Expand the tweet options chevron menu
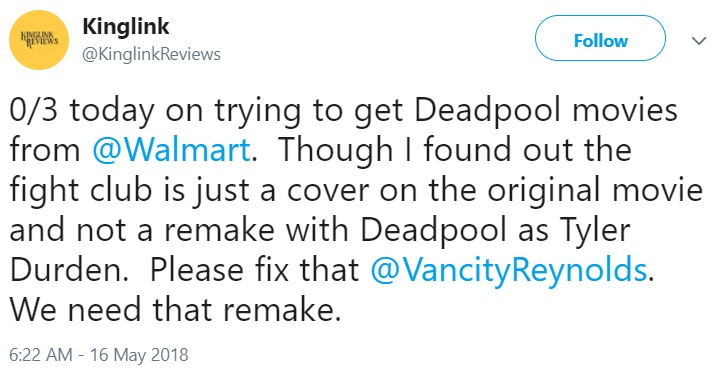Viewport: 713px width, 372px height. coord(698,41)
